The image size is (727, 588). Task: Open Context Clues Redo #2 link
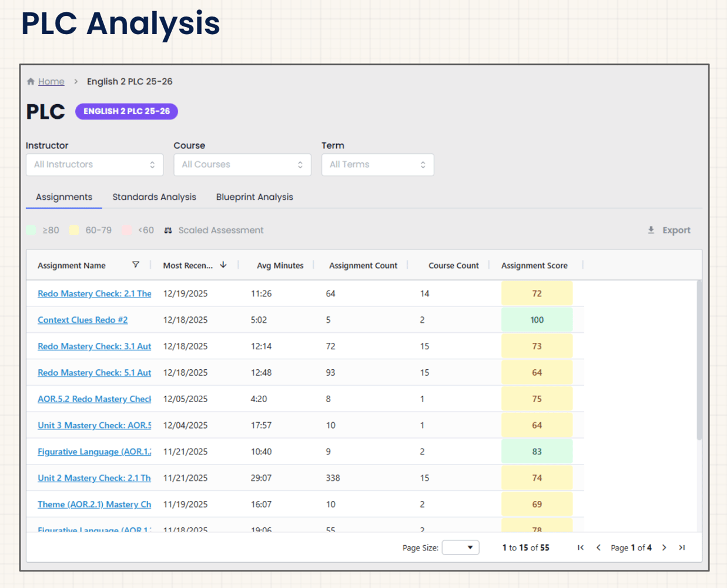pyautogui.click(x=83, y=320)
